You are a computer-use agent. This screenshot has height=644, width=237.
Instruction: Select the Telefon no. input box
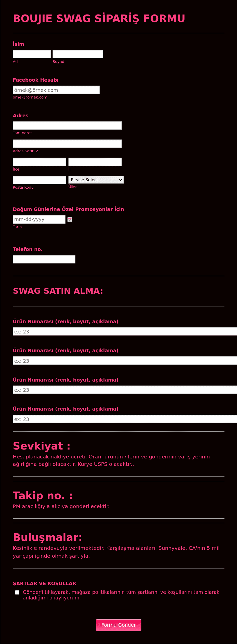(x=44, y=259)
